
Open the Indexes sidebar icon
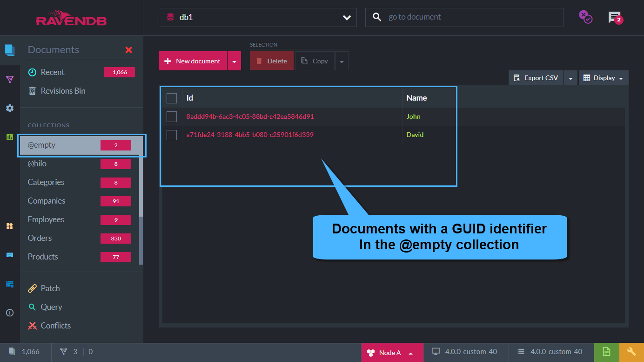pos(10,79)
